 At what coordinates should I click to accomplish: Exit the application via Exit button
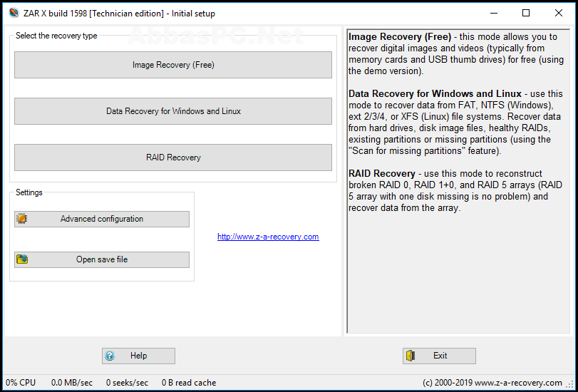click(439, 356)
